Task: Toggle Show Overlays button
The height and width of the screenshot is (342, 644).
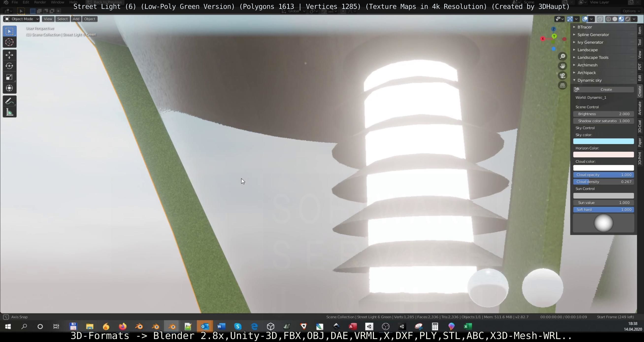Action: pos(585,19)
